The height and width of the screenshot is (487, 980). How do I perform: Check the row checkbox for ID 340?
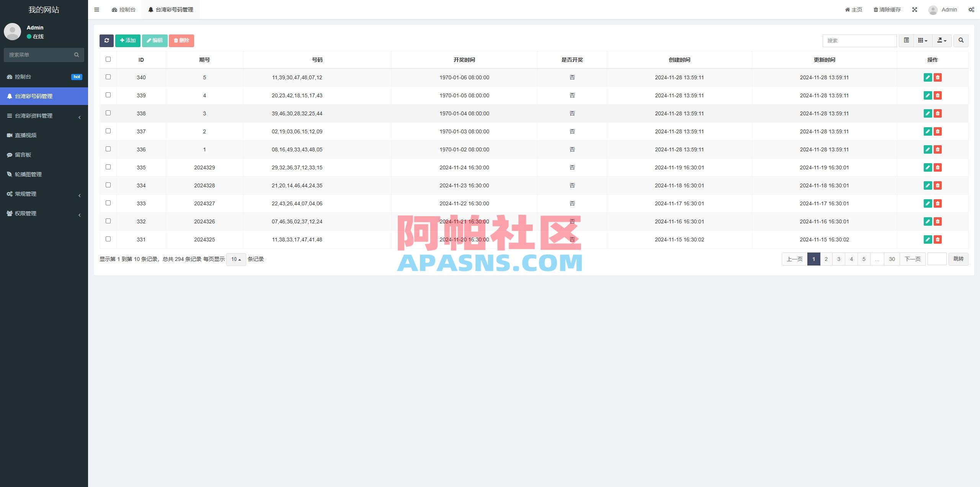point(108,77)
